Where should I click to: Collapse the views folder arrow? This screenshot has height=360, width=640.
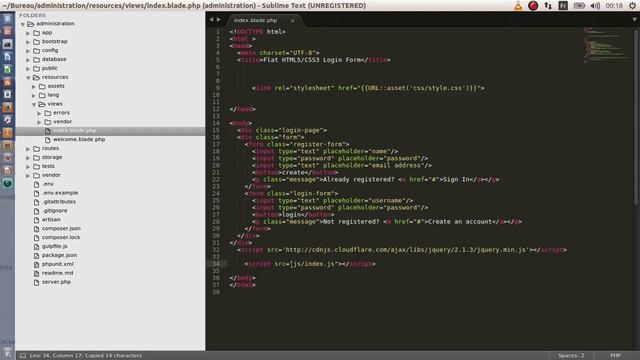tap(34, 104)
